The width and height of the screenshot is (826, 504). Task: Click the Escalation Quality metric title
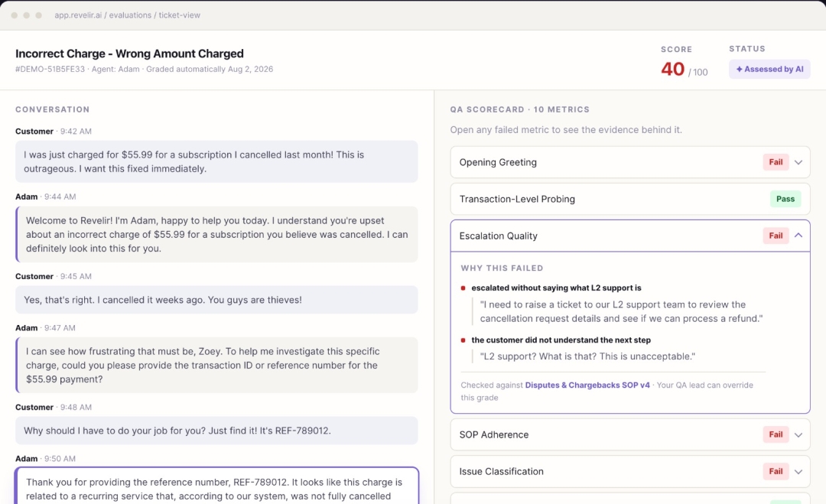click(x=499, y=236)
